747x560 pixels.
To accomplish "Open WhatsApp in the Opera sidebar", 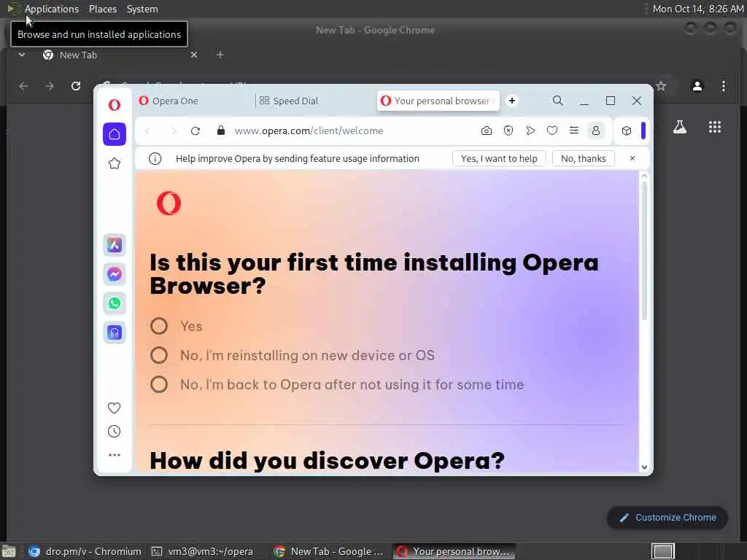I will (115, 303).
